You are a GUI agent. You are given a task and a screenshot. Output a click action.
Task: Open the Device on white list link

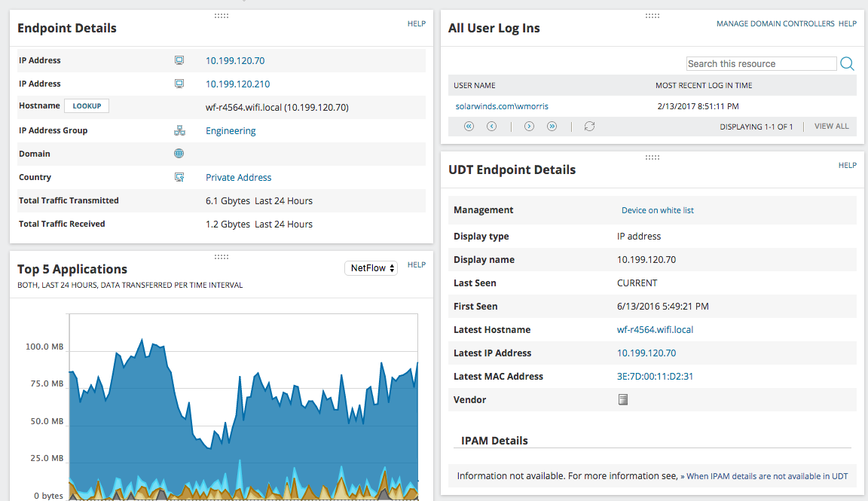coord(657,210)
